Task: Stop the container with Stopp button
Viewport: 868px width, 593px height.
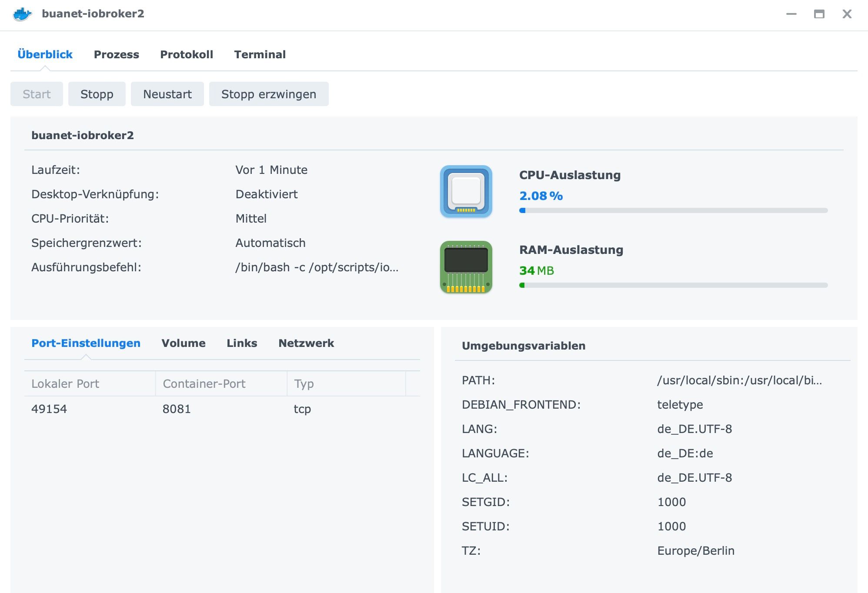Action: click(x=97, y=94)
